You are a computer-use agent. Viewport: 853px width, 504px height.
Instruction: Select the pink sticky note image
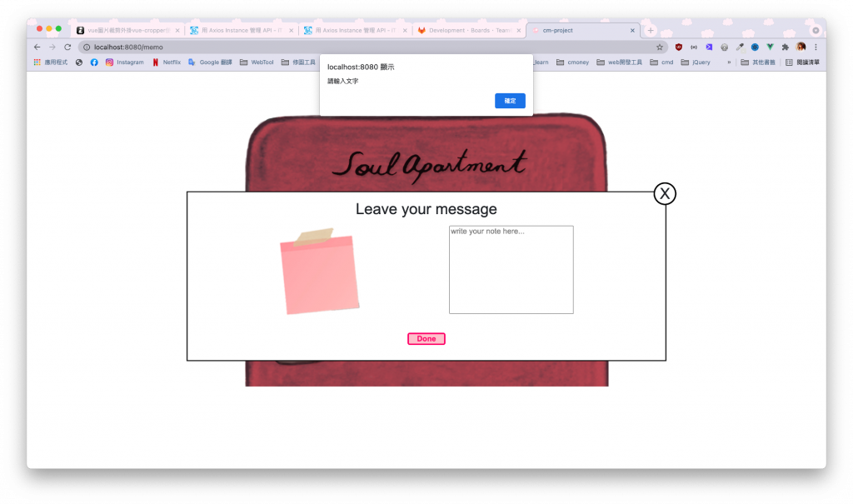(319, 271)
